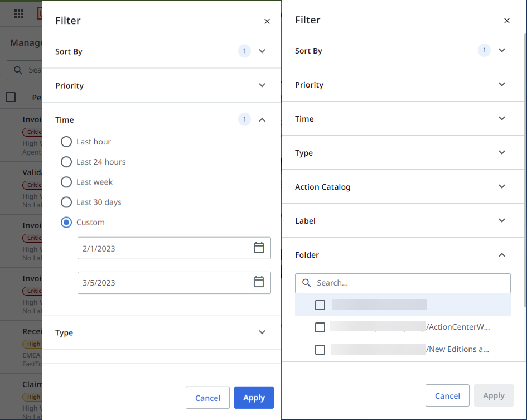Expand the Label filter section
This screenshot has width=527, height=420.
coord(501,221)
